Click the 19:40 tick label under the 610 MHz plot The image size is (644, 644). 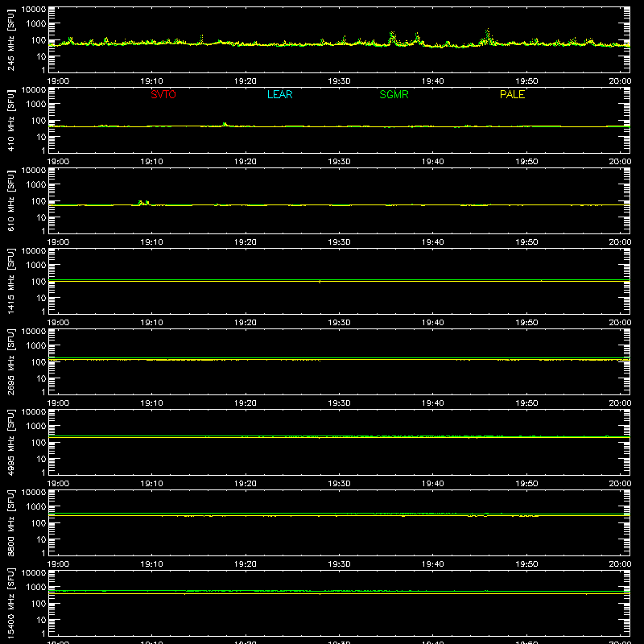(432, 242)
